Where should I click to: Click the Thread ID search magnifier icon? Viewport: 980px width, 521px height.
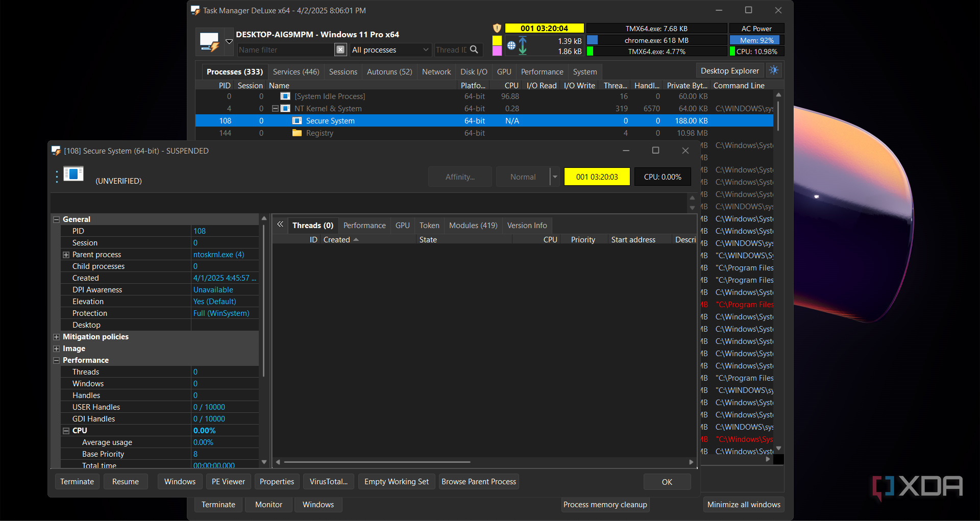(x=474, y=49)
